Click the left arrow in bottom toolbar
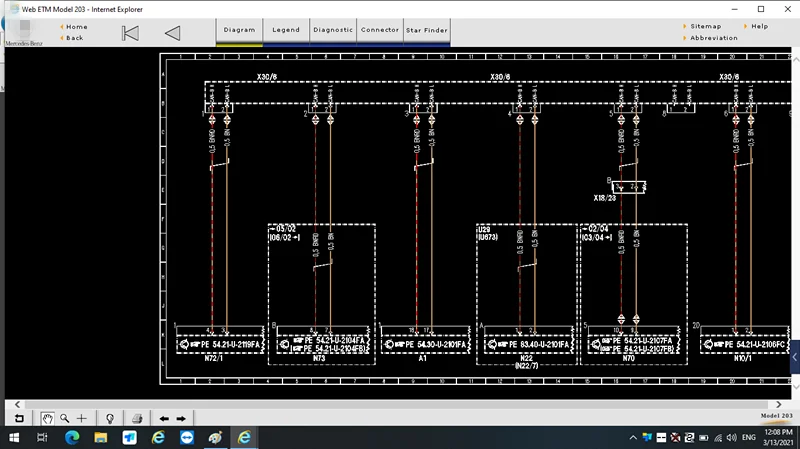Viewport: 800px width, 449px height. pyautogui.click(x=164, y=419)
